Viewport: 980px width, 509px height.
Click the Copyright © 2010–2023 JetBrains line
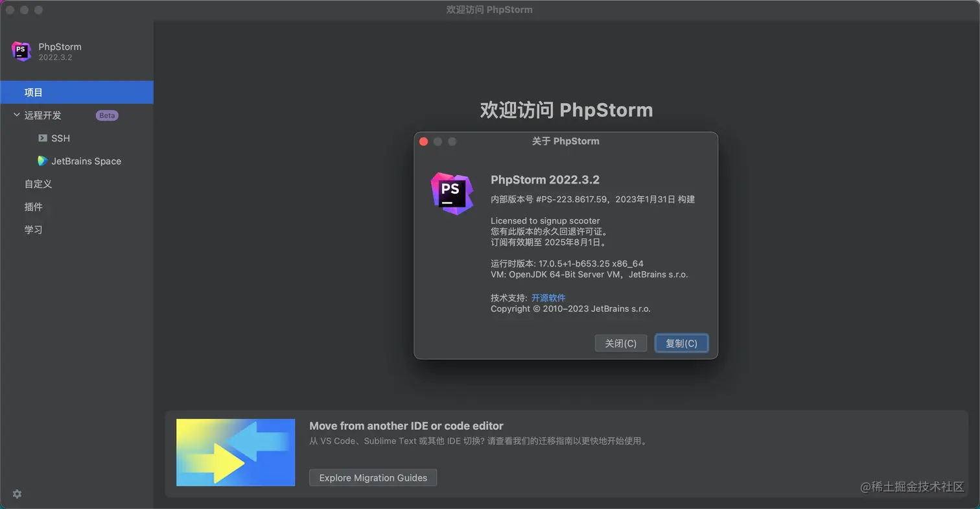pyautogui.click(x=570, y=309)
